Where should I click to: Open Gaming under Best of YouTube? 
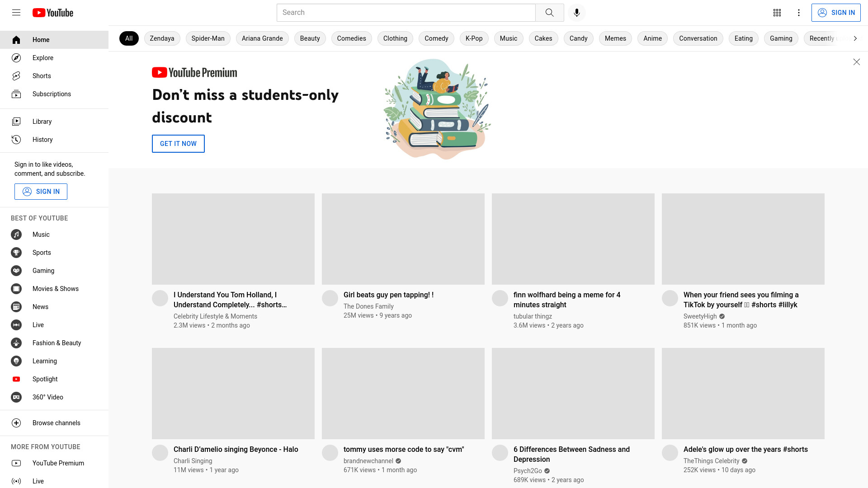[x=54, y=271]
